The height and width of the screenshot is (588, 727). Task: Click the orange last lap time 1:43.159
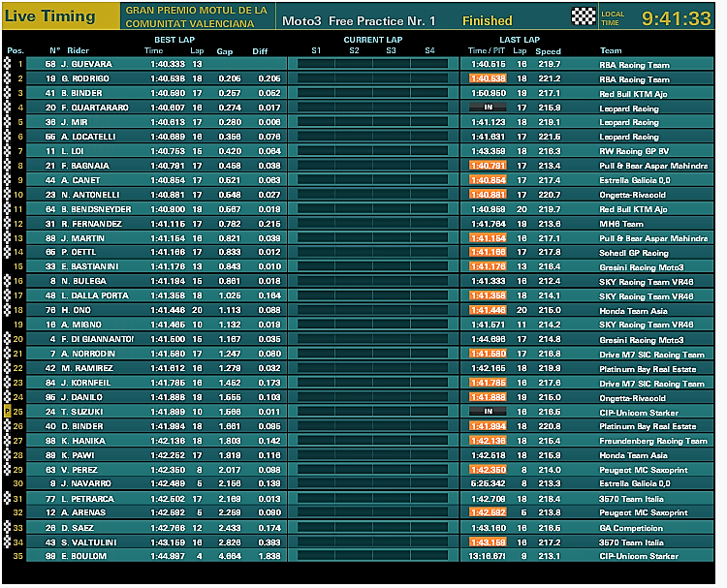tap(488, 542)
